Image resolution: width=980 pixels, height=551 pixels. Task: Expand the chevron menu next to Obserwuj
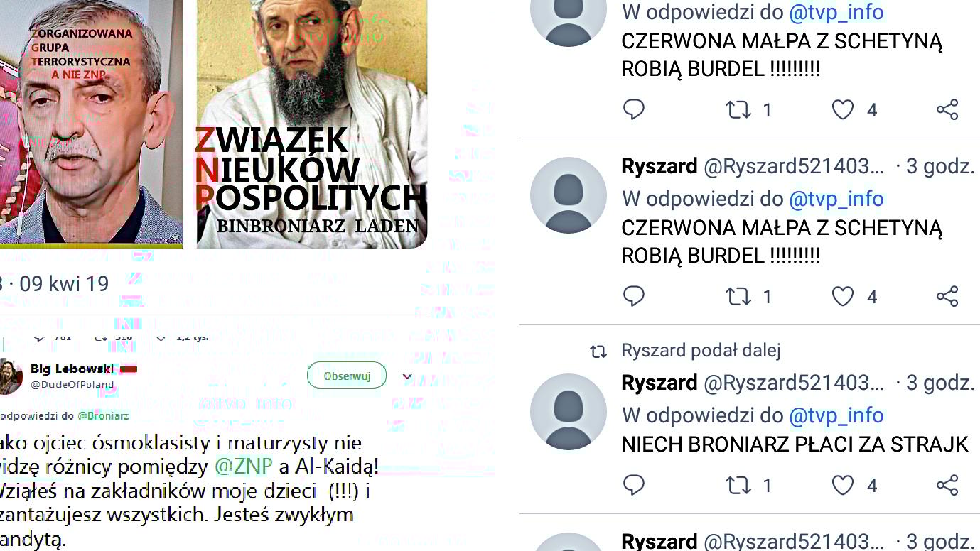[x=407, y=377]
